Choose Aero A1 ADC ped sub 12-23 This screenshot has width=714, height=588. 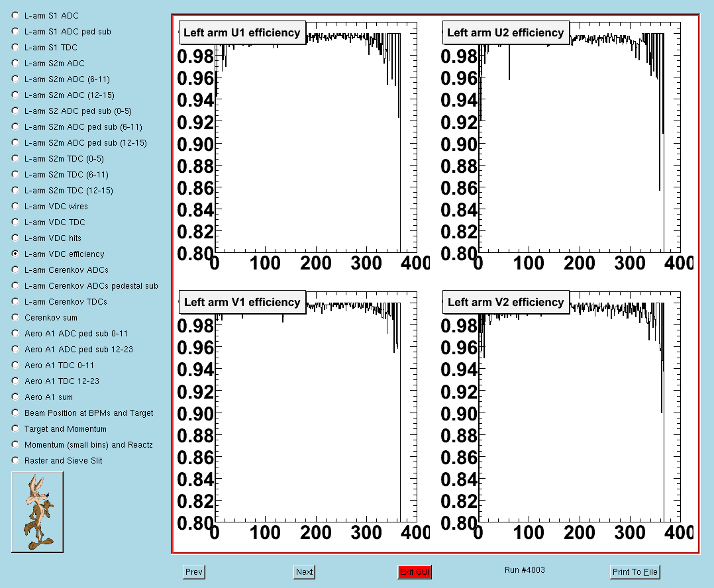(15, 350)
